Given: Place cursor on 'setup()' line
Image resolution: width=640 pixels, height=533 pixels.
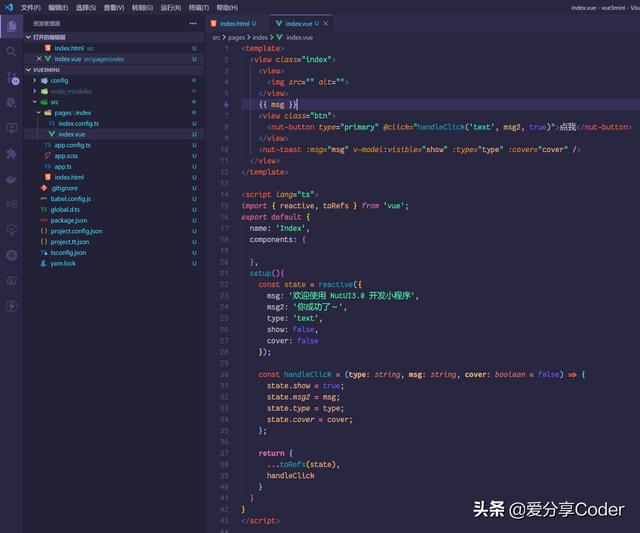Looking at the screenshot, I should tap(267, 273).
